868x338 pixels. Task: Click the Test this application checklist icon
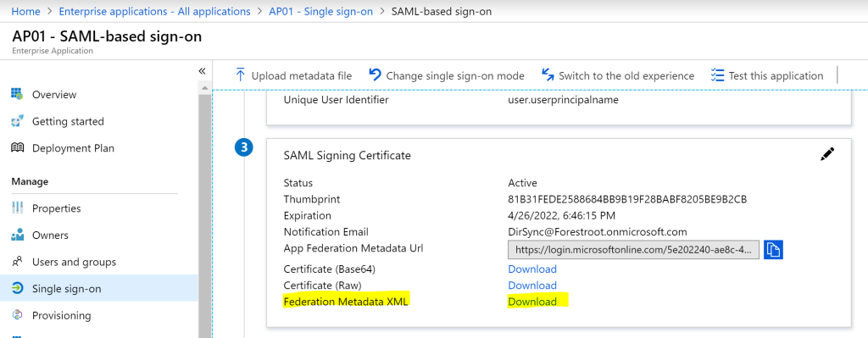click(x=717, y=75)
